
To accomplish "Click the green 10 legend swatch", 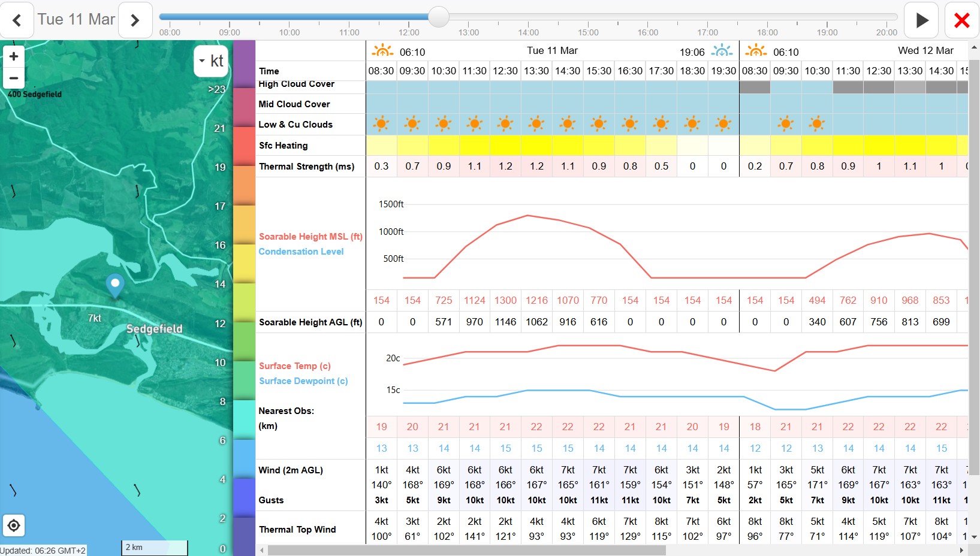I will pos(244,342).
